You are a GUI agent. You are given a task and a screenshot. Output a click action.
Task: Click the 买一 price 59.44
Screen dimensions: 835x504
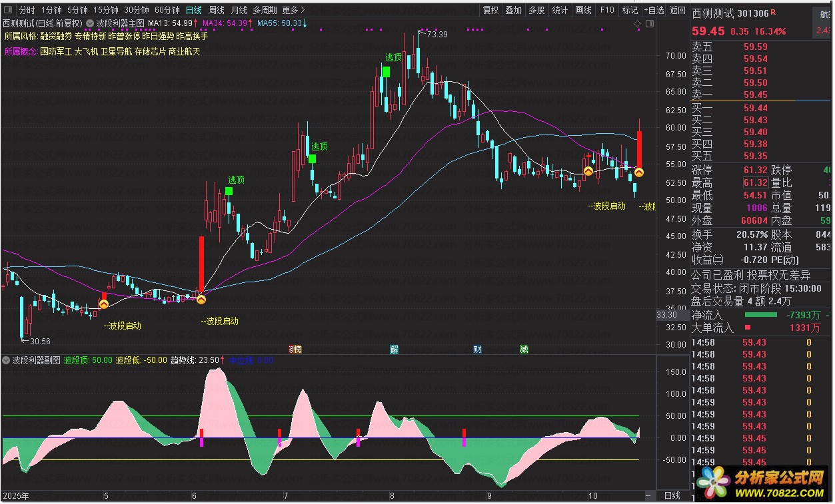tap(755, 108)
